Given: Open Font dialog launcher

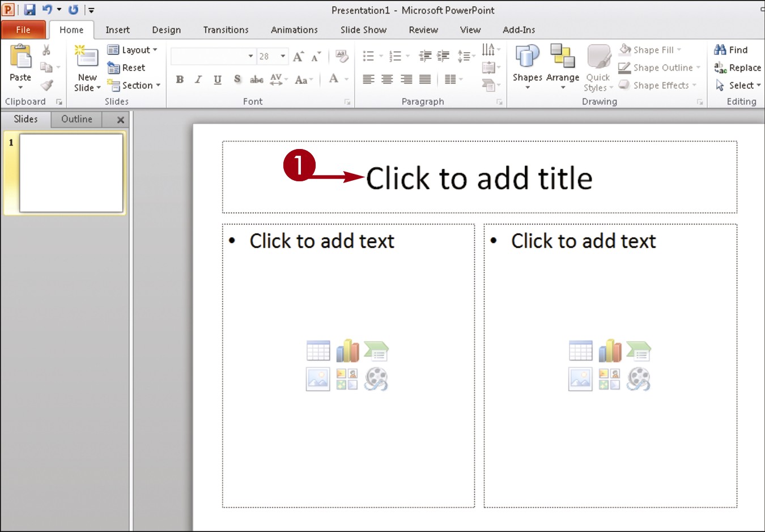Looking at the screenshot, I should [347, 103].
